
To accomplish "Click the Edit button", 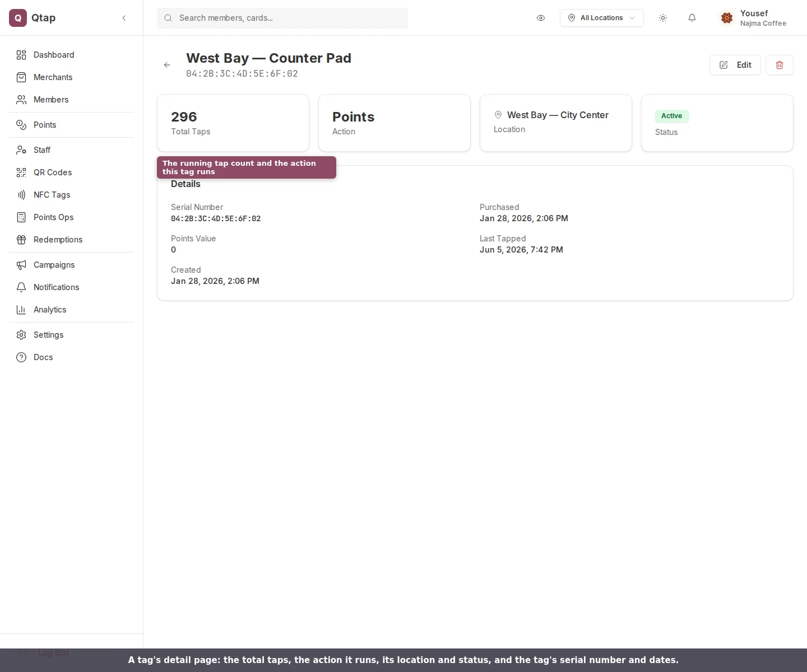I will [735, 65].
